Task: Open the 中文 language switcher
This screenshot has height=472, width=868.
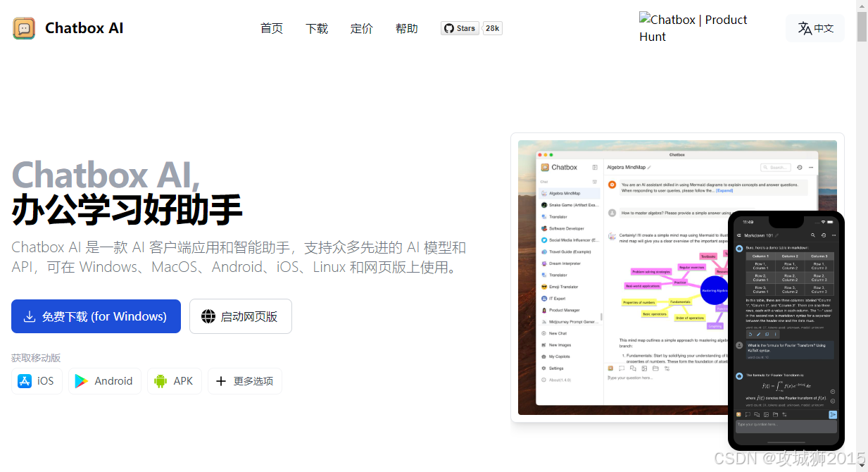Action: pyautogui.click(x=815, y=28)
